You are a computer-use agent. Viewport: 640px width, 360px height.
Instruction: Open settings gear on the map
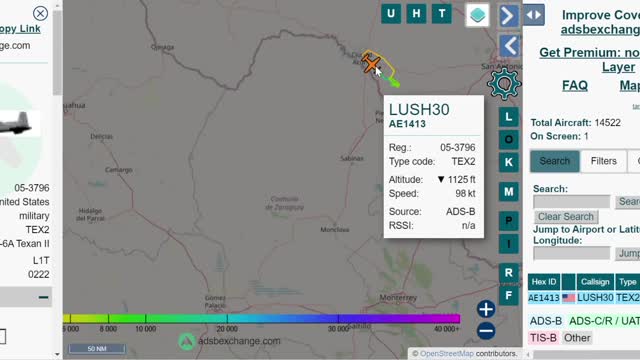pos(504,84)
